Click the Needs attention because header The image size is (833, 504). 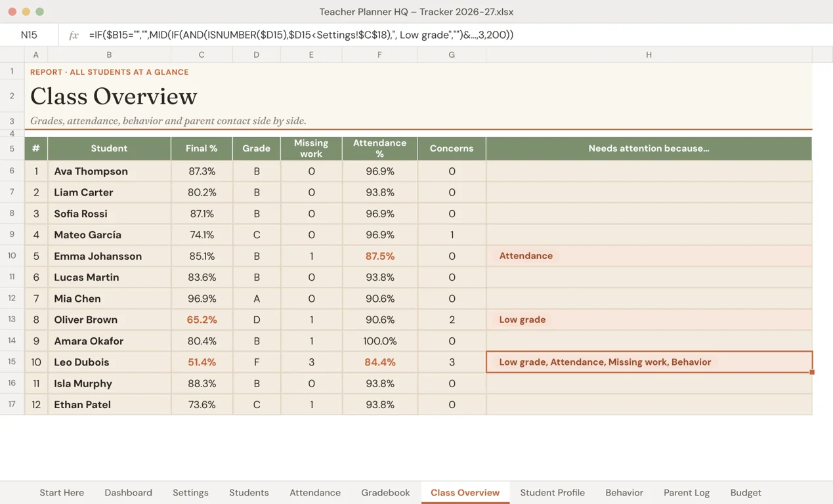pos(649,148)
